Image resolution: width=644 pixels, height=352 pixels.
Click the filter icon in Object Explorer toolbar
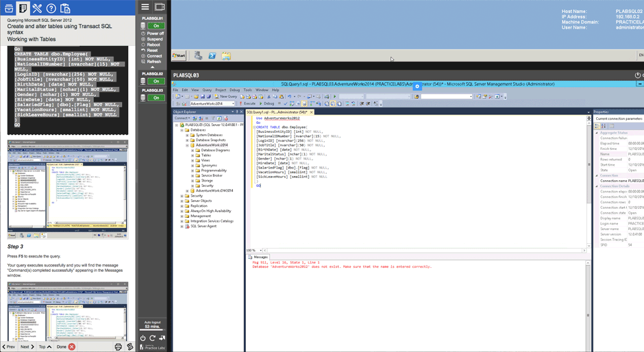point(213,118)
